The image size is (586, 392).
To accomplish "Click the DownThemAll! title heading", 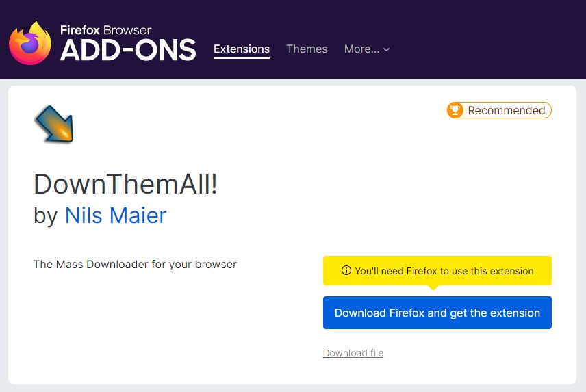I will tap(125, 184).
